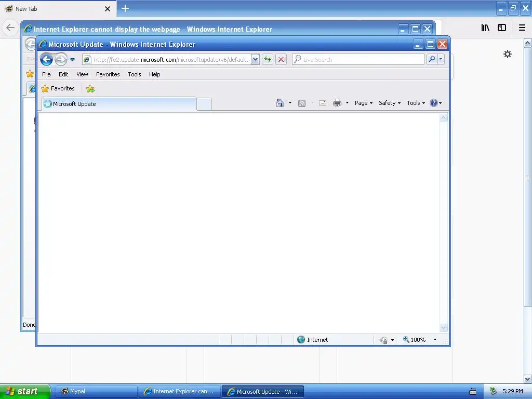Switch to Internet Explorer cannot display taskbar button
The width and height of the screenshot is (532, 399).
click(x=179, y=392)
